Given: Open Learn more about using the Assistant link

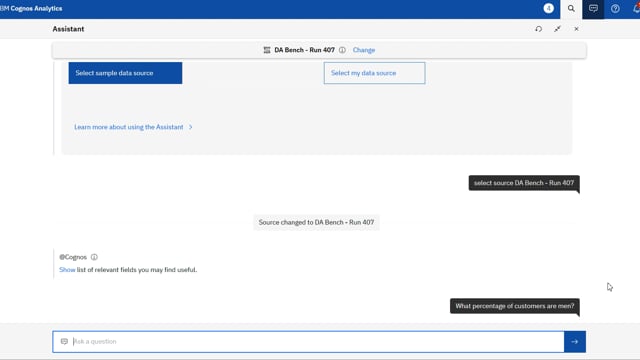Looking at the screenshot, I should 129,127.
